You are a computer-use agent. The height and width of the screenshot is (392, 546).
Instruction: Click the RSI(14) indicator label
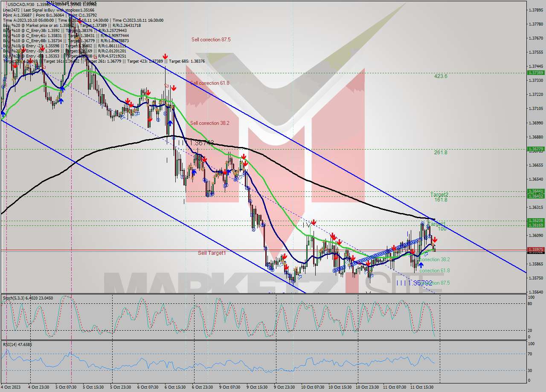(x=17, y=344)
